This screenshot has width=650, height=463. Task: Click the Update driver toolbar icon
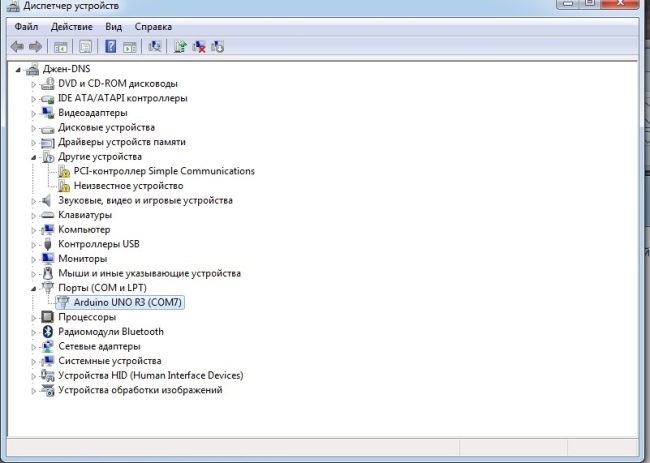pyautogui.click(x=181, y=46)
